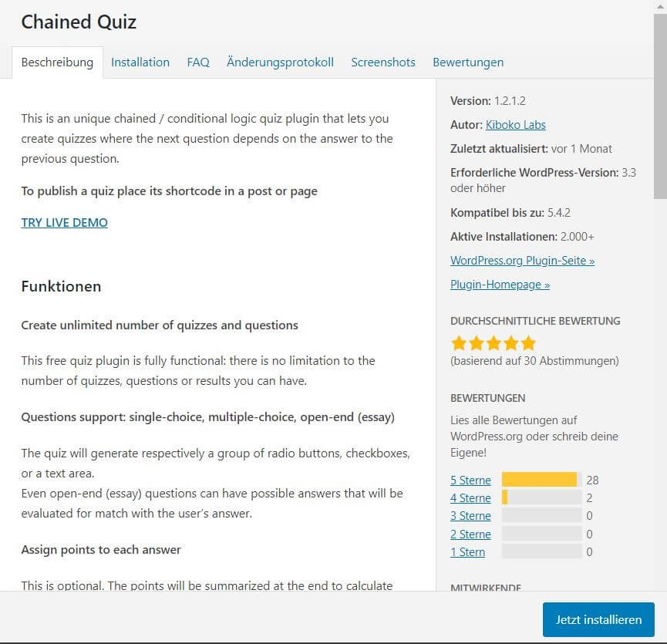The width and height of the screenshot is (667, 644).
Task: Visit the WordPress.org Plugin-Seite link
Action: point(522,261)
